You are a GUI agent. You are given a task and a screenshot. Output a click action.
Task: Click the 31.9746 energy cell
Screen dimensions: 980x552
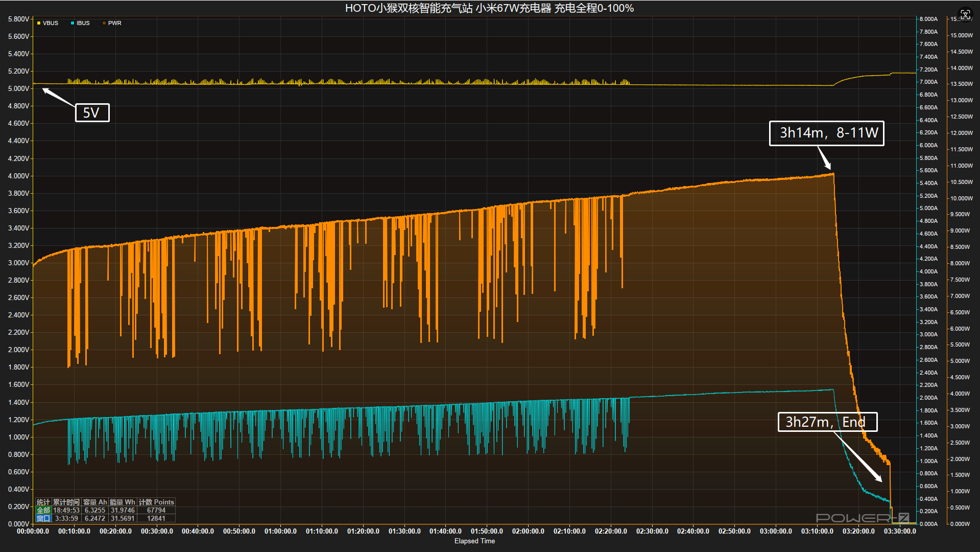click(x=123, y=510)
